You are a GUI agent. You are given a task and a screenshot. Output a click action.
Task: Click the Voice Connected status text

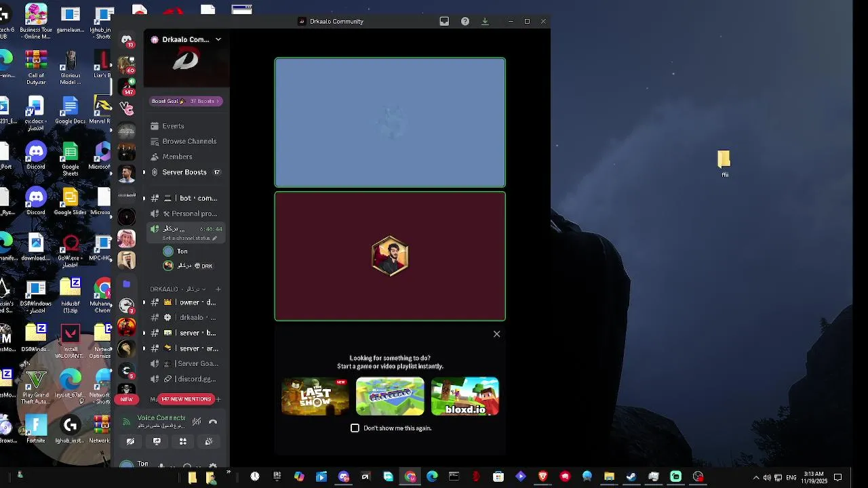(161, 418)
